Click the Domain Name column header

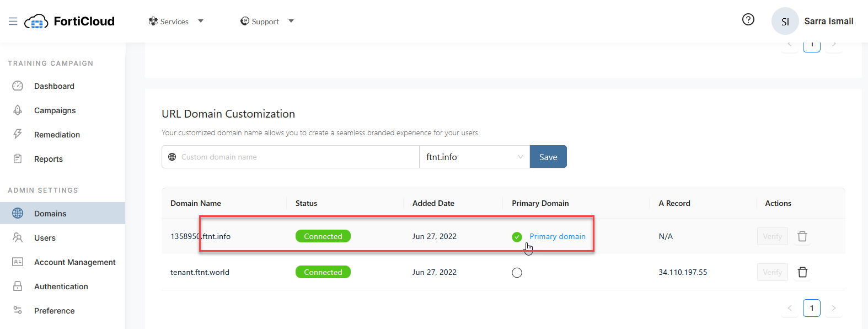click(196, 203)
